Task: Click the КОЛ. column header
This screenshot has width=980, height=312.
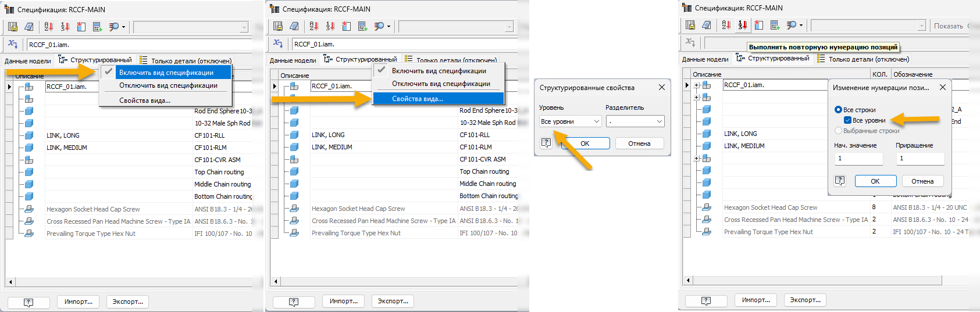Action: 879,74
